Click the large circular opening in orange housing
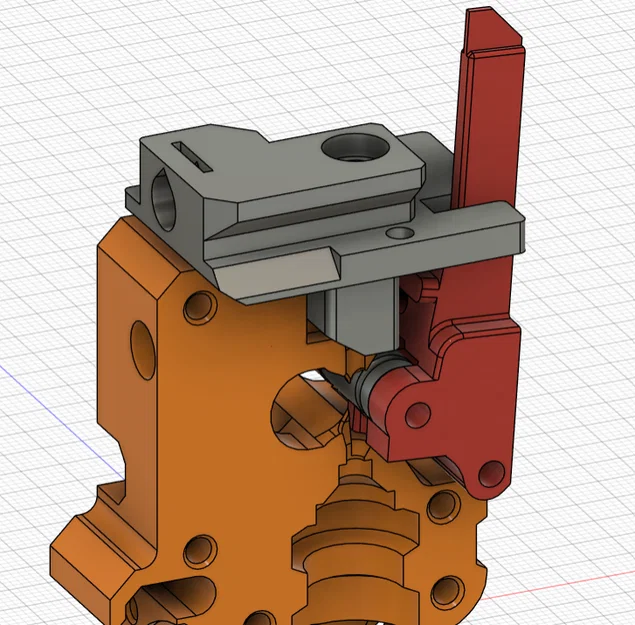Screen dimensions: 635x625 coord(308,409)
